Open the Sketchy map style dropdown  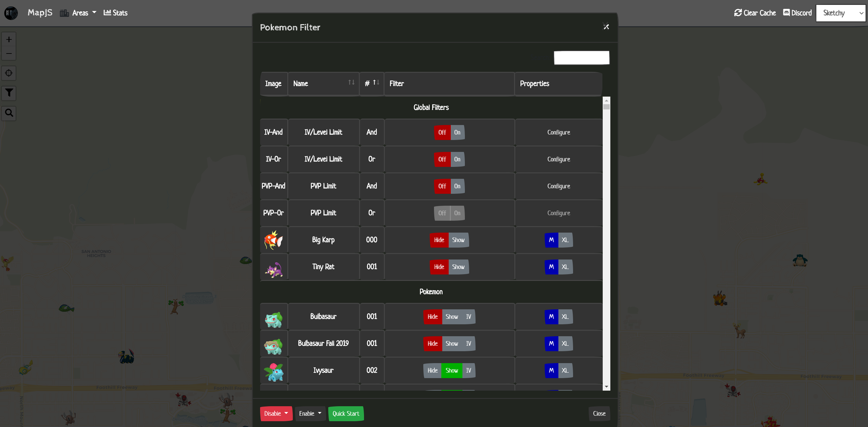tap(841, 13)
